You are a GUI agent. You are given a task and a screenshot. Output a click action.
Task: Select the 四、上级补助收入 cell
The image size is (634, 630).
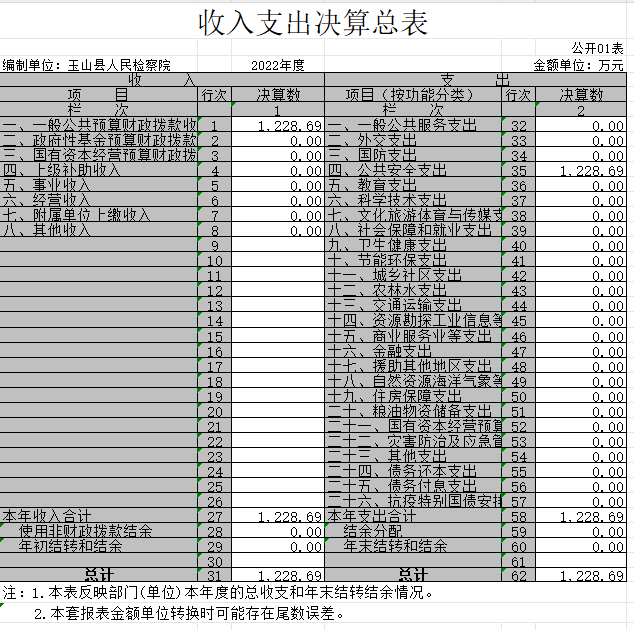pyautogui.click(x=99, y=170)
